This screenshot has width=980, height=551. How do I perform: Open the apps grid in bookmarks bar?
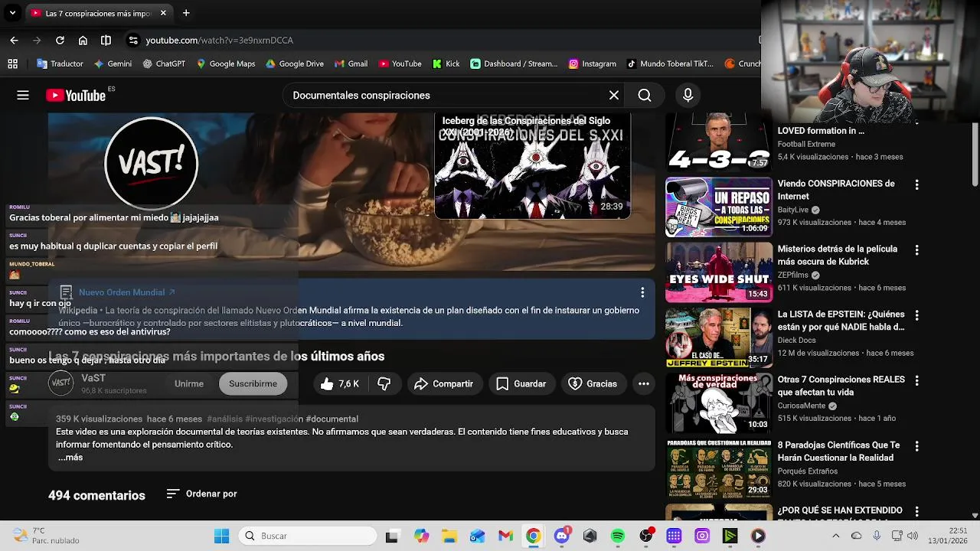point(12,64)
